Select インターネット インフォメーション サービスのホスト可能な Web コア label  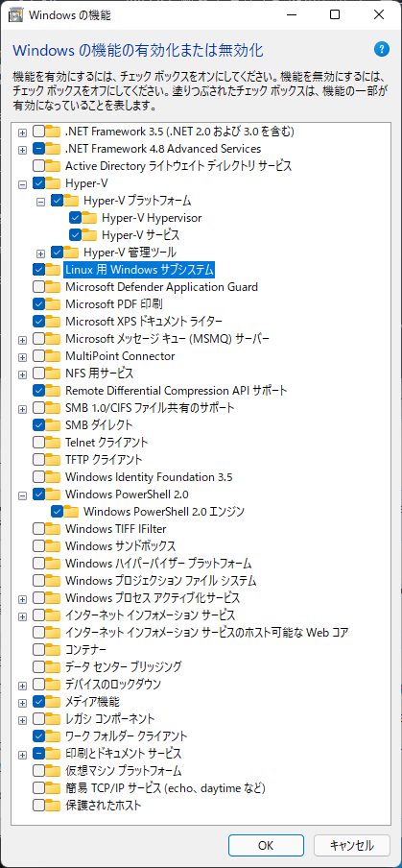pos(207,632)
